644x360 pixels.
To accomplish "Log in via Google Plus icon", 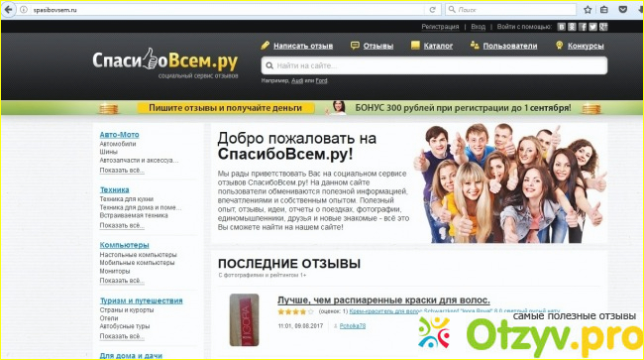I will coord(603,27).
